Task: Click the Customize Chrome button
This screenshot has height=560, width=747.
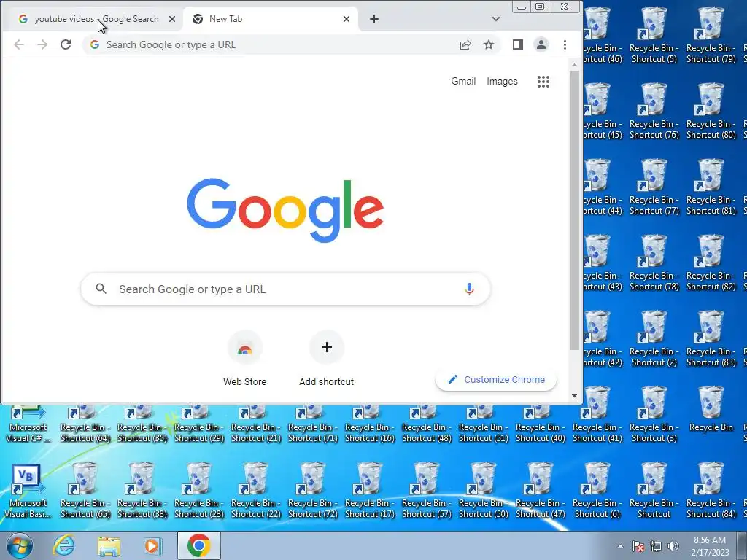Action: 496,379
